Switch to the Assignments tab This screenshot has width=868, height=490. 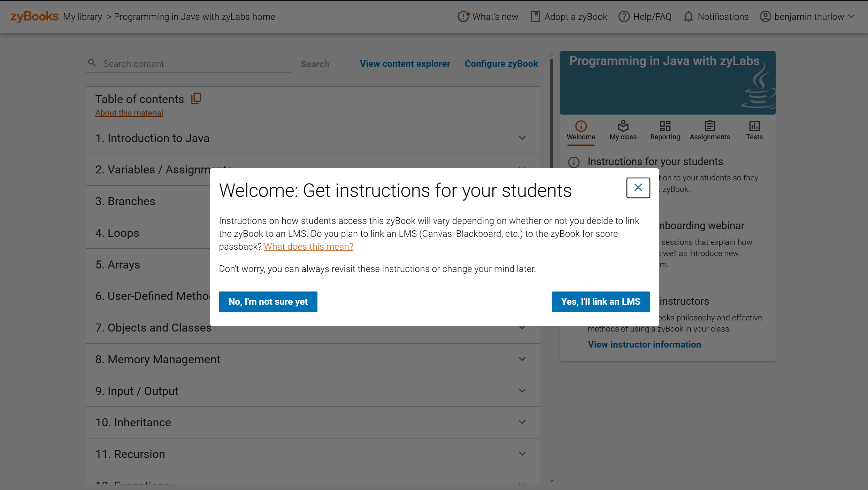(709, 131)
